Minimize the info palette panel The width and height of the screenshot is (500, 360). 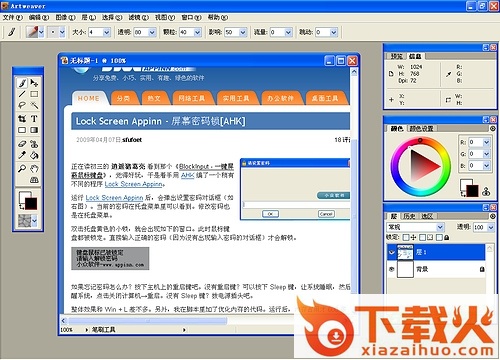(486, 48)
